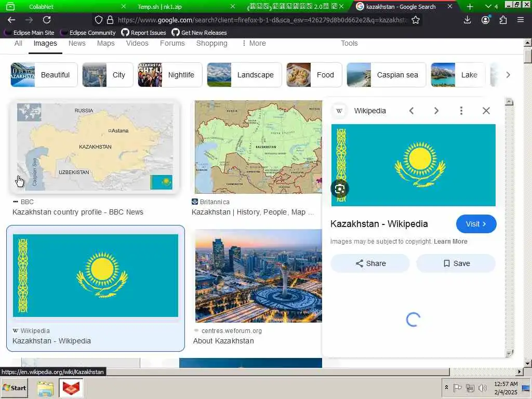
Task: Filter images by the Lake chip
Action: 458,75
